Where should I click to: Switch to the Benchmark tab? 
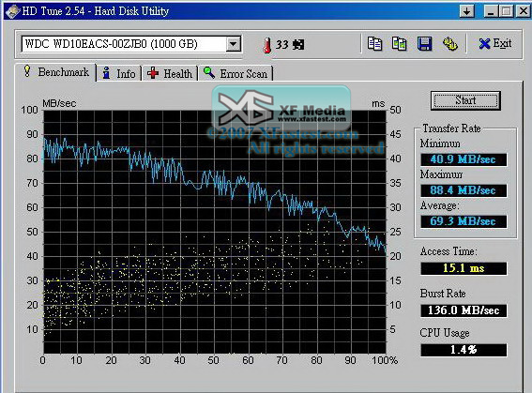point(55,72)
